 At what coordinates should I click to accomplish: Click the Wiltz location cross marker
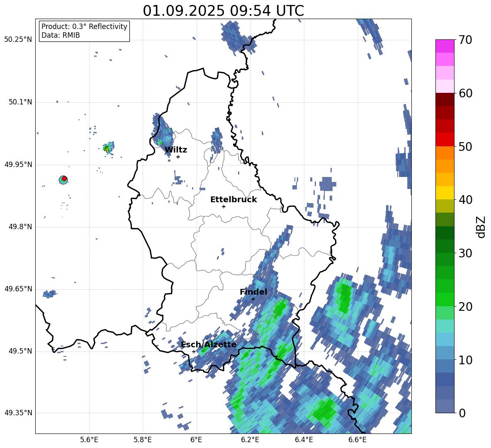click(178, 157)
